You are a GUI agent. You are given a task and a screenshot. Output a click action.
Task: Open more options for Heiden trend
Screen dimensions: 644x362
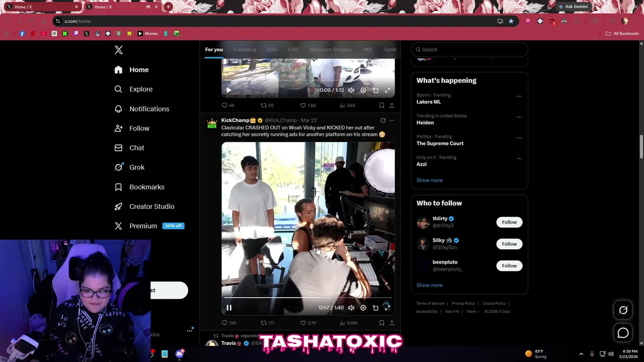tap(519, 117)
